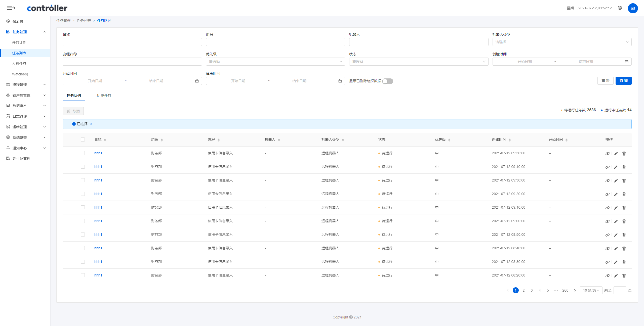Go to page 2 of the task list
Screen dimensions: 644x326
tap(524, 290)
